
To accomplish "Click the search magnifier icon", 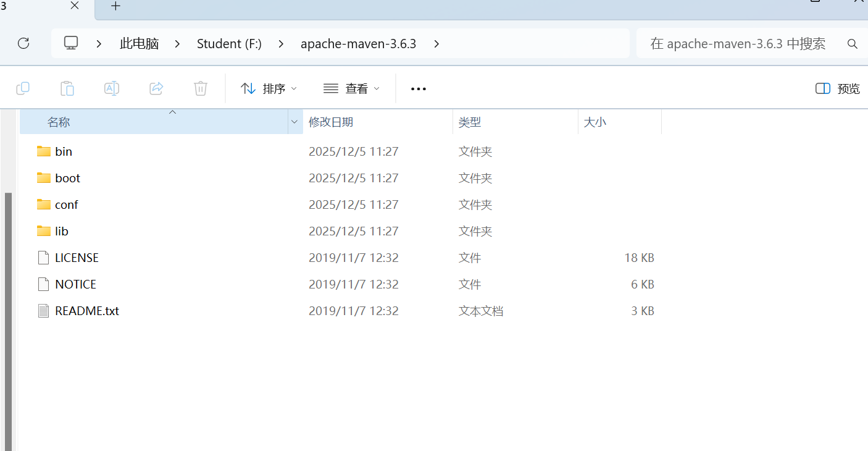I will point(853,44).
